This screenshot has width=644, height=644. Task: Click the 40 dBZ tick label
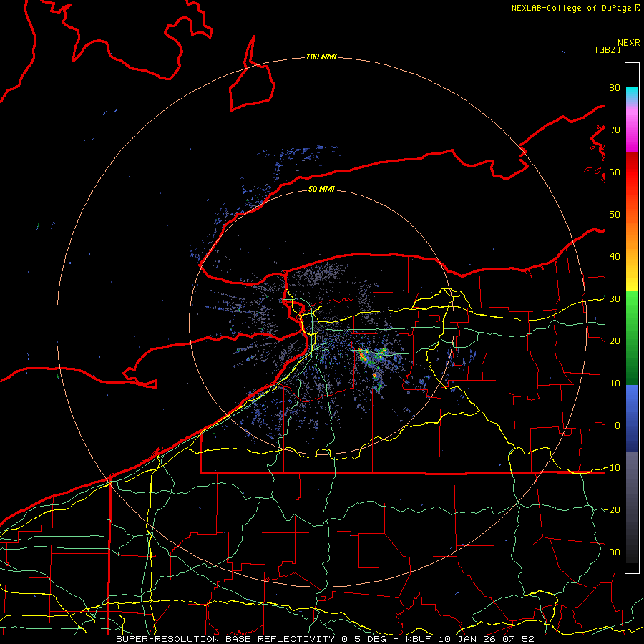(615, 257)
